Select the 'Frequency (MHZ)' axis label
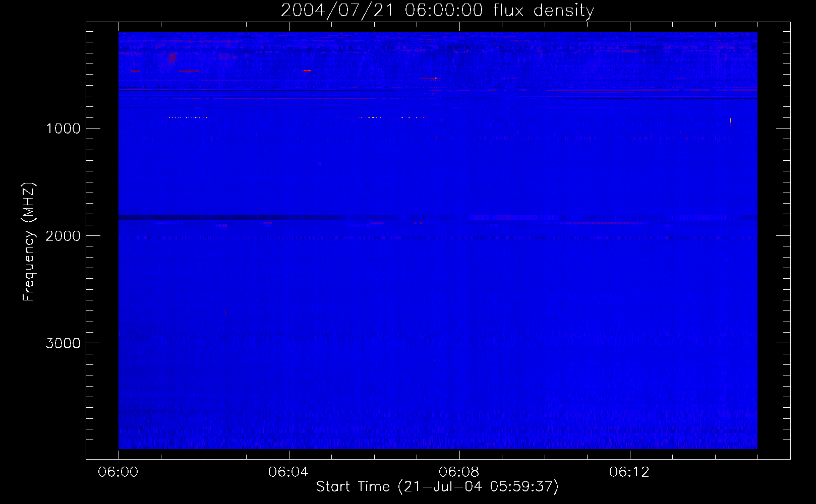 tap(29, 241)
